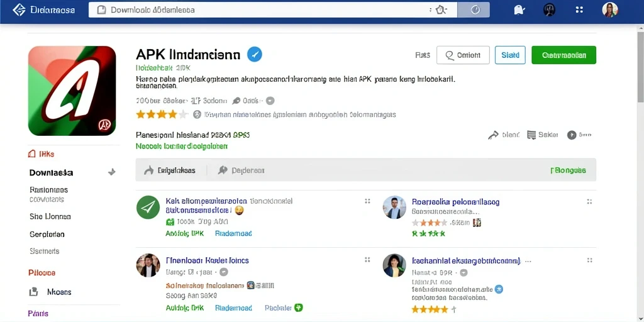Click the large green button at top right

[563, 55]
